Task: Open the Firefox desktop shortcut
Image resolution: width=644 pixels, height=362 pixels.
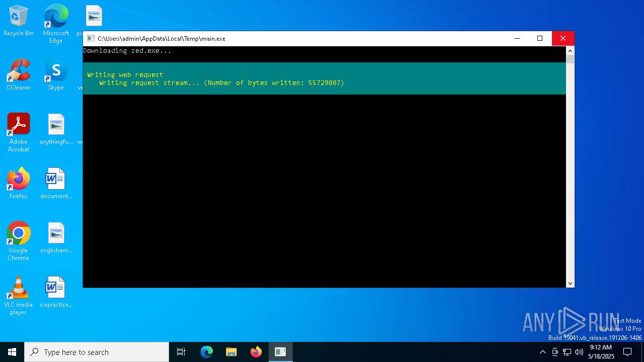Action: click(19, 184)
